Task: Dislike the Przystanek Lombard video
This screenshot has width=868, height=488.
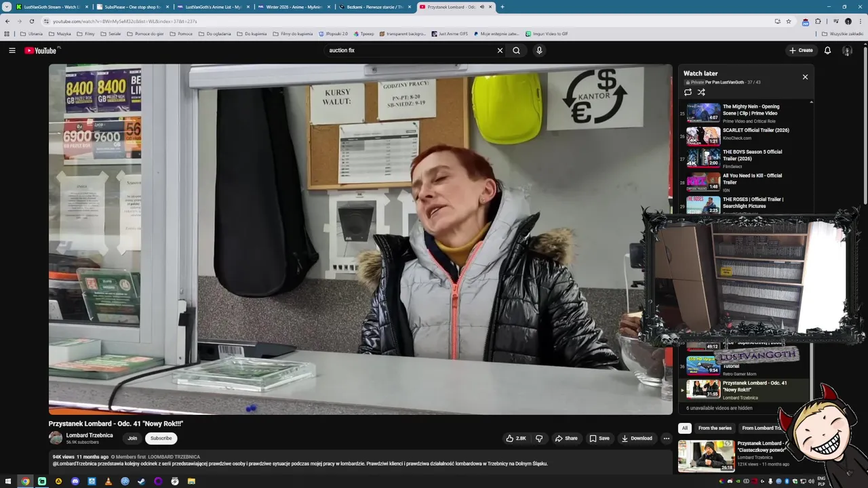Action: [539, 438]
